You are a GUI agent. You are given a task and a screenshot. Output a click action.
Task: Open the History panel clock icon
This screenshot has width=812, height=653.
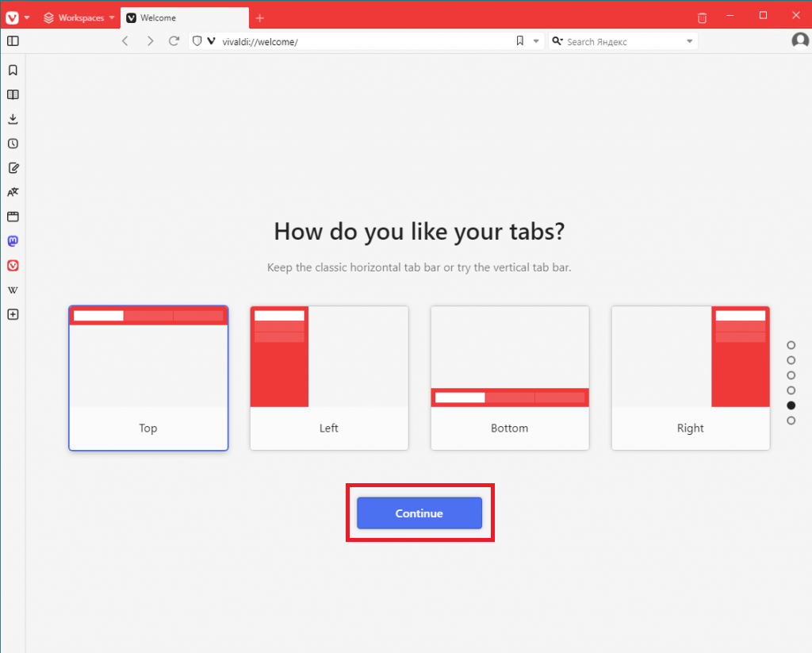click(x=13, y=144)
